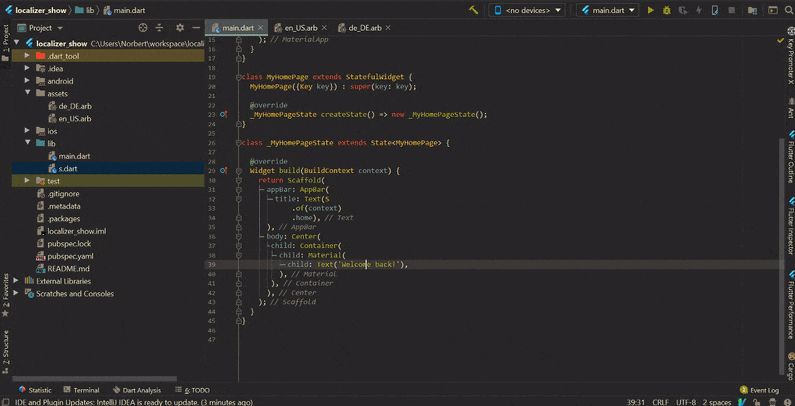Click the Project Structure folder icon in toolbar
The width and height of the screenshot is (795, 406).
[753, 10]
